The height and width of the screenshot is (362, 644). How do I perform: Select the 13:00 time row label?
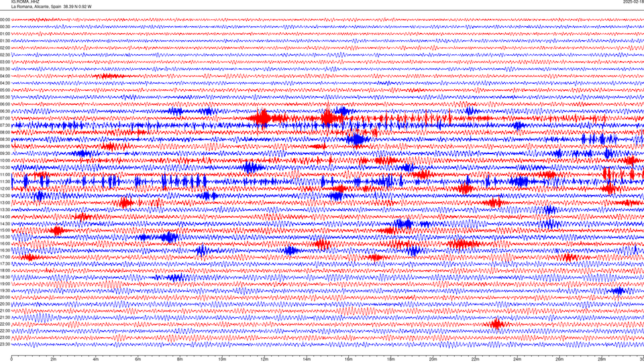[5, 202]
